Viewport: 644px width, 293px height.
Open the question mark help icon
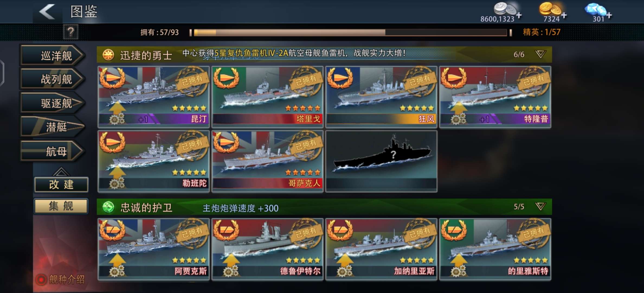click(70, 32)
